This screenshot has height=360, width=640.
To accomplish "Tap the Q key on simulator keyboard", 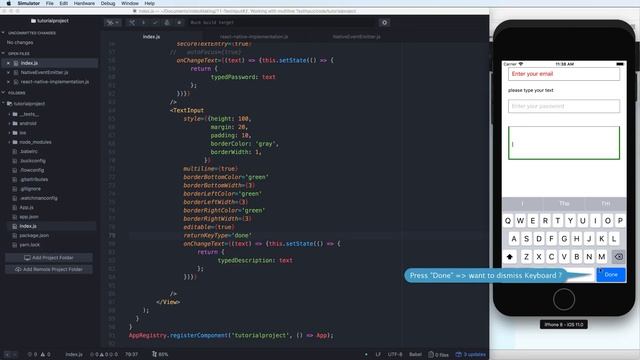I will coord(508,221).
